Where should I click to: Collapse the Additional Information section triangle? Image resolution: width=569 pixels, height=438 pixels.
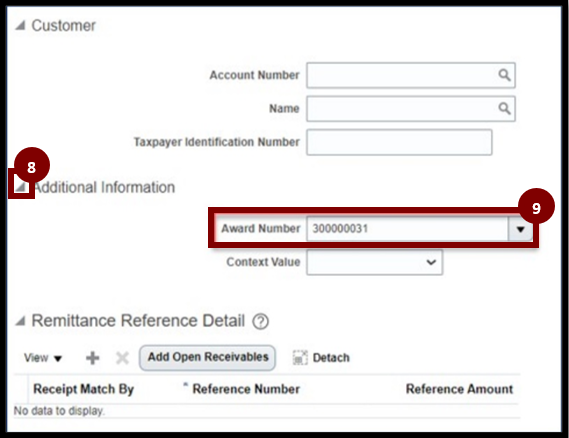(x=21, y=187)
